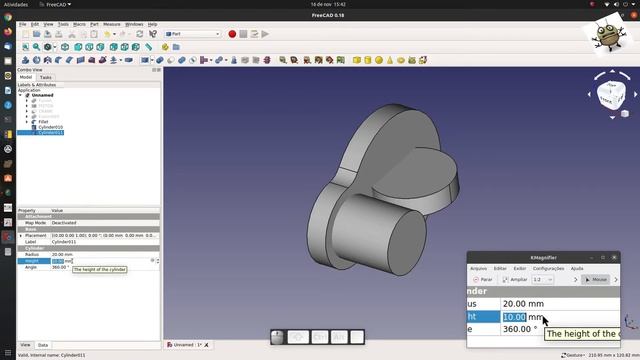Screen dimensions: 640x360
Task: Click the create group folder icon
Action: 176,47
